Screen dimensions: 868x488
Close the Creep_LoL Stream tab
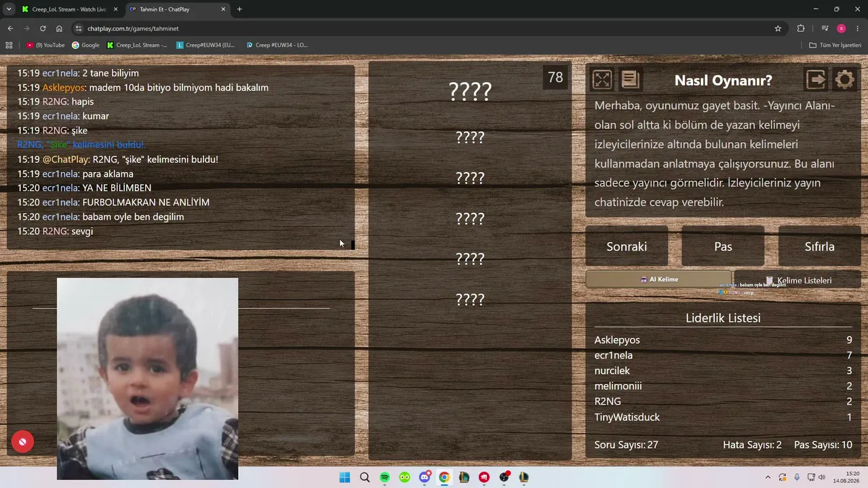coord(115,9)
